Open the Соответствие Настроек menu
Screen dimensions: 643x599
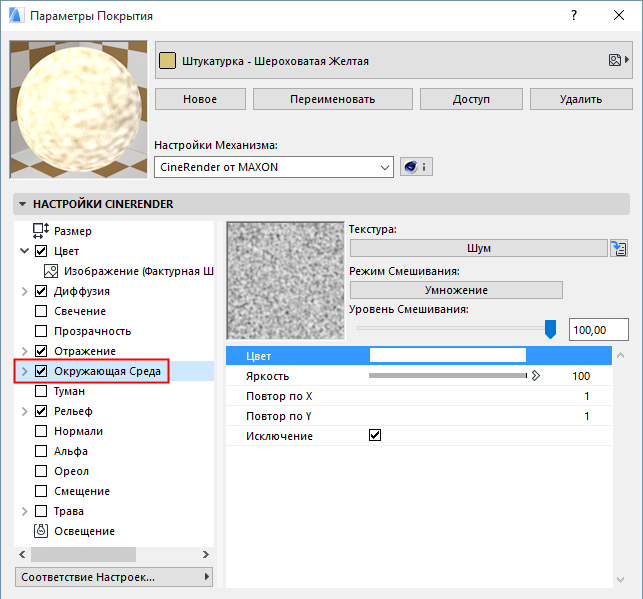tap(114, 577)
